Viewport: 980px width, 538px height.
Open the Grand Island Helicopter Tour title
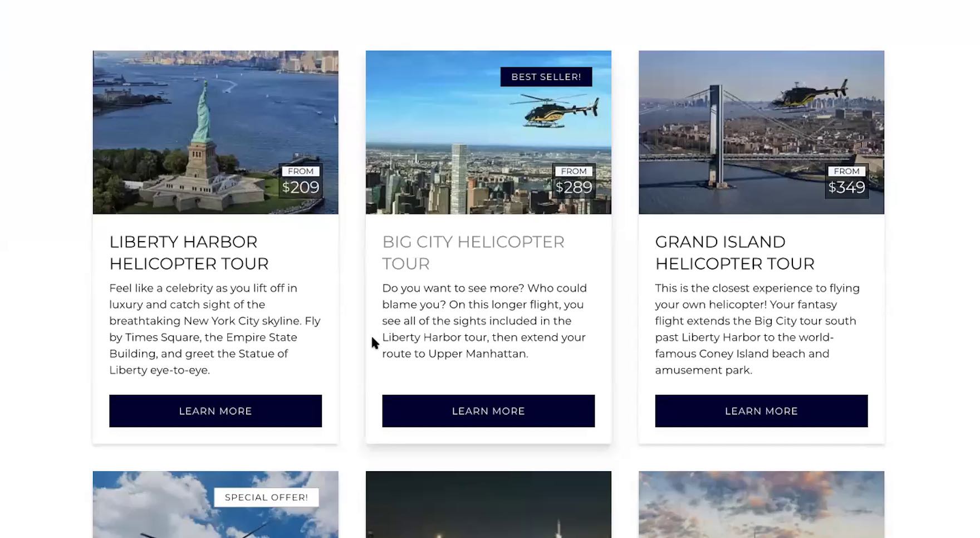click(x=734, y=252)
